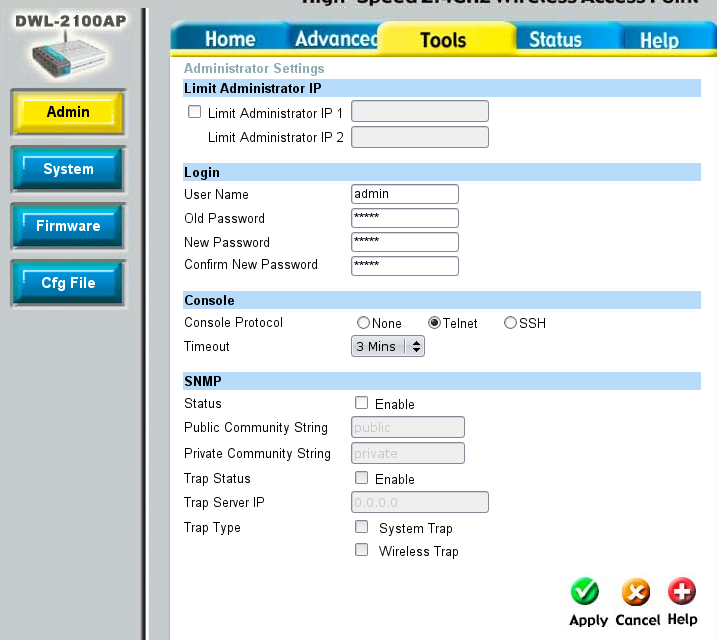Select SSH console protocol
The height and width of the screenshot is (640, 717).
(x=510, y=323)
